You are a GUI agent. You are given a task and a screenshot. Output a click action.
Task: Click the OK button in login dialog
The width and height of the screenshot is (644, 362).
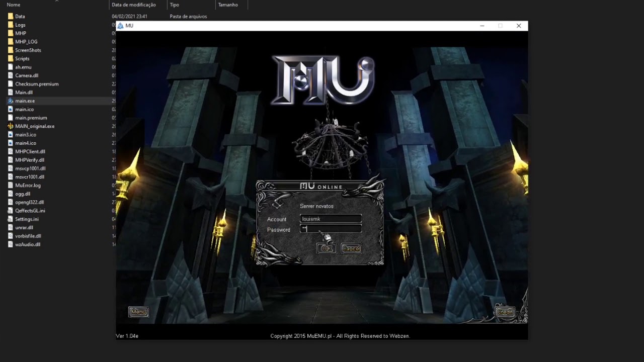click(326, 248)
